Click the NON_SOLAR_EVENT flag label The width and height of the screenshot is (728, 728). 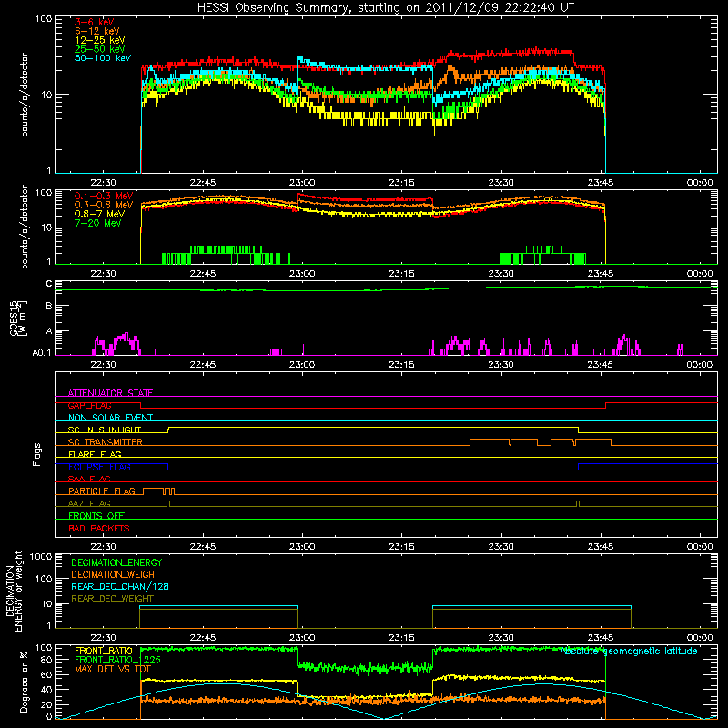click(110, 418)
